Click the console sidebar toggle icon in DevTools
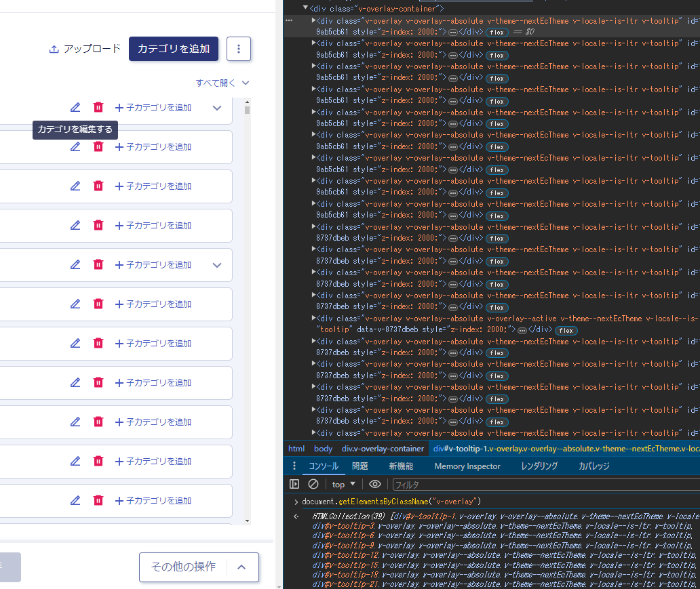The width and height of the screenshot is (700, 589). [x=294, y=484]
